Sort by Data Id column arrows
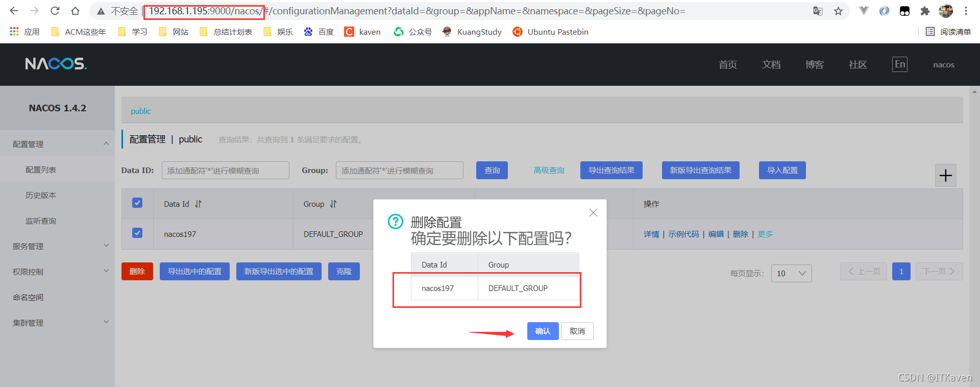 tap(198, 204)
